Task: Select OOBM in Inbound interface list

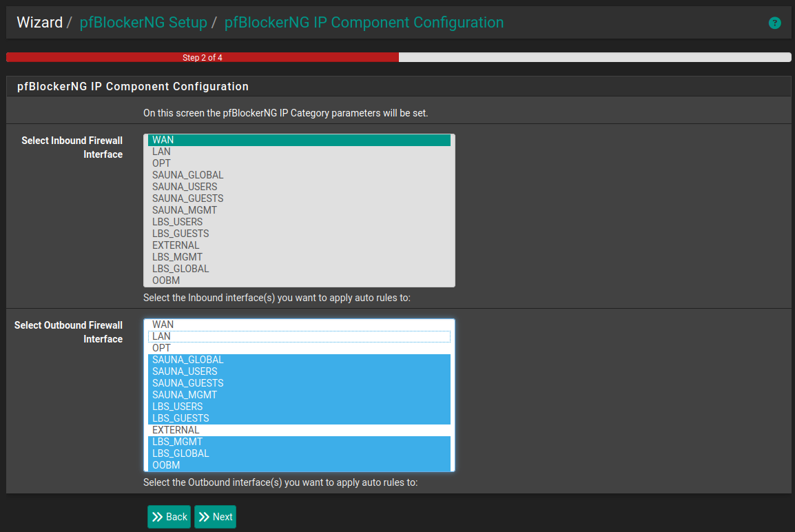Action: point(299,280)
